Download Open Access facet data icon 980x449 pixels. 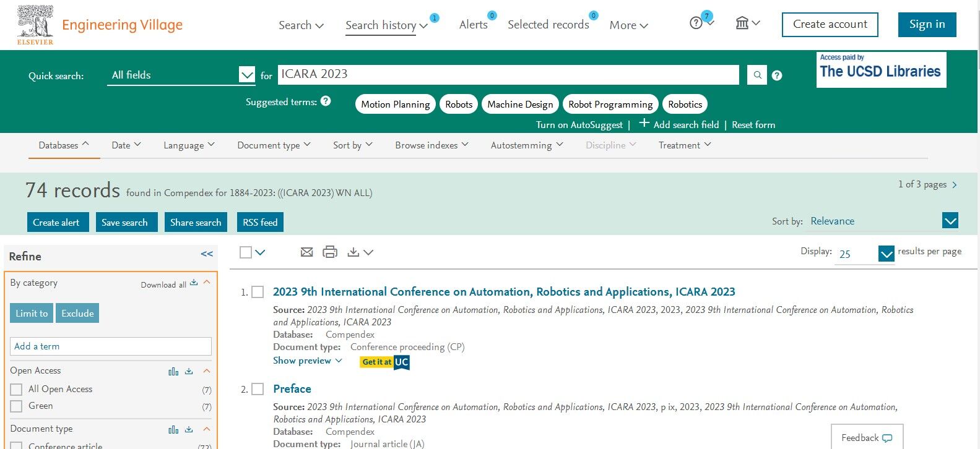pyautogui.click(x=189, y=371)
